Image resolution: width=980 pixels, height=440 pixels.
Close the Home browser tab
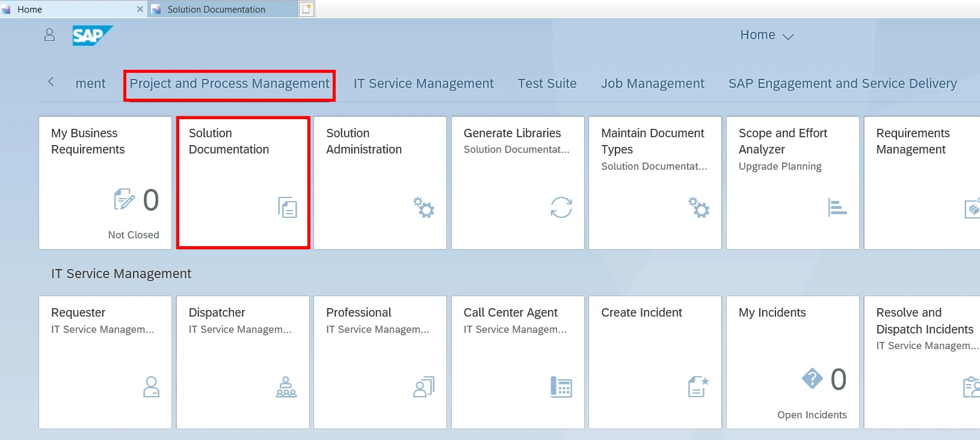click(140, 9)
